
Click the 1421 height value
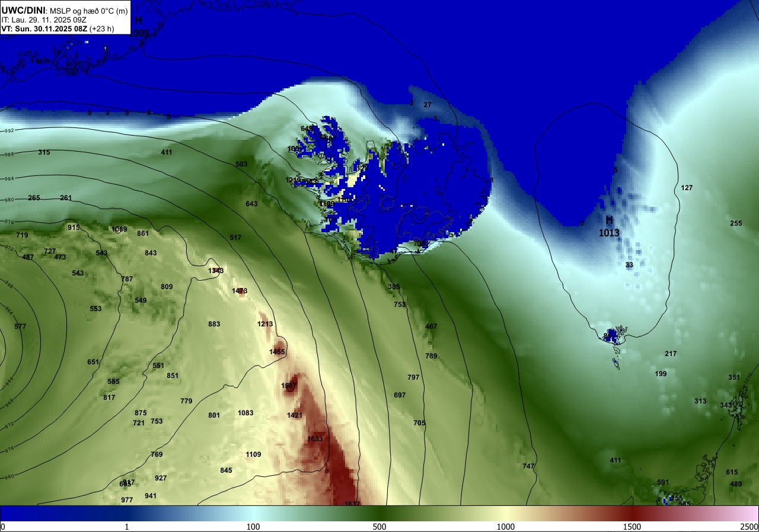click(x=295, y=415)
